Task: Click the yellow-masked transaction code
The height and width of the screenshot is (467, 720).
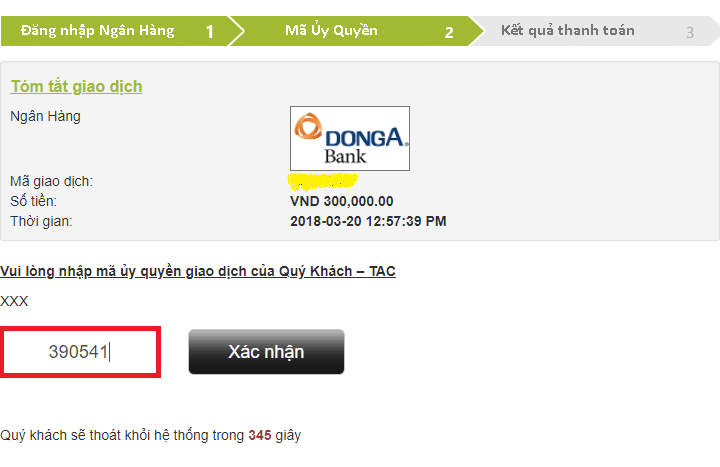Action: point(323,181)
